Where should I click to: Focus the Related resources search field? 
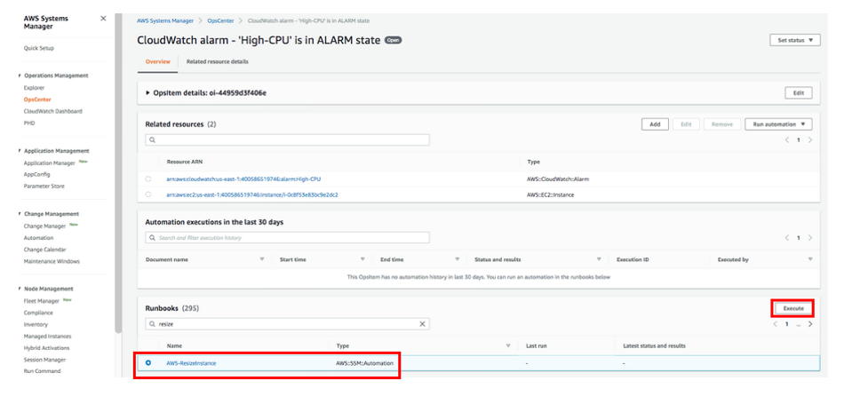pyautogui.click(x=287, y=140)
